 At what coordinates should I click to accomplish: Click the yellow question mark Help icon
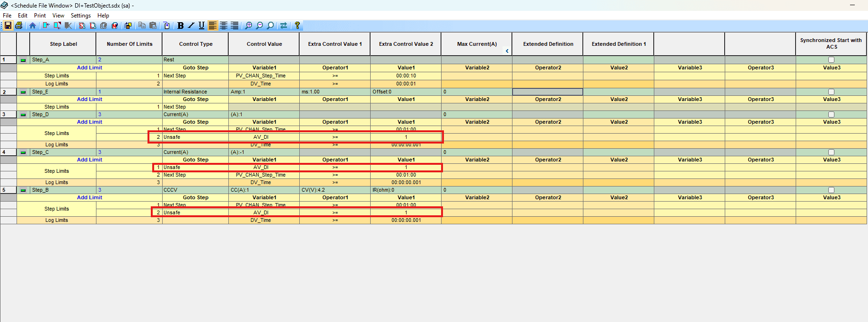point(297,25)
